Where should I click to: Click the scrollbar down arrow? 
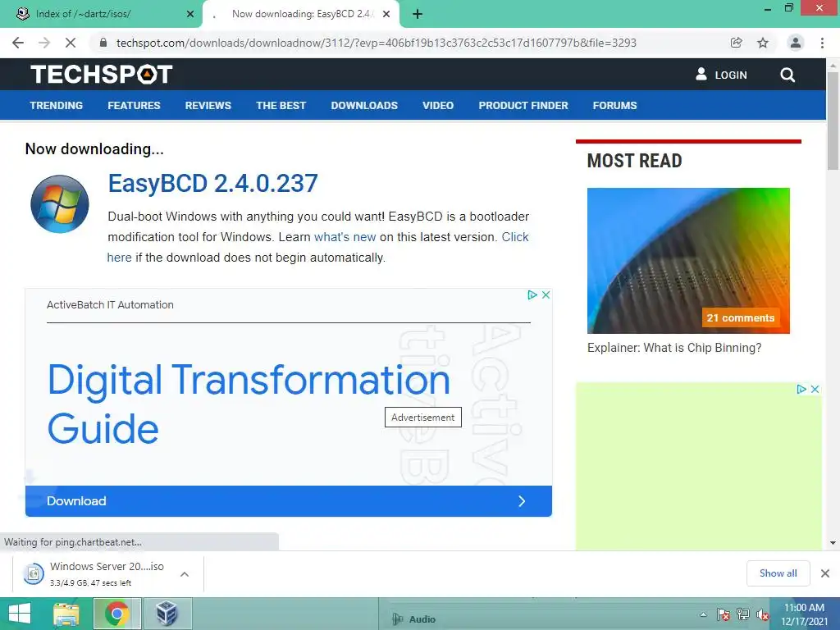click(833, 543)
